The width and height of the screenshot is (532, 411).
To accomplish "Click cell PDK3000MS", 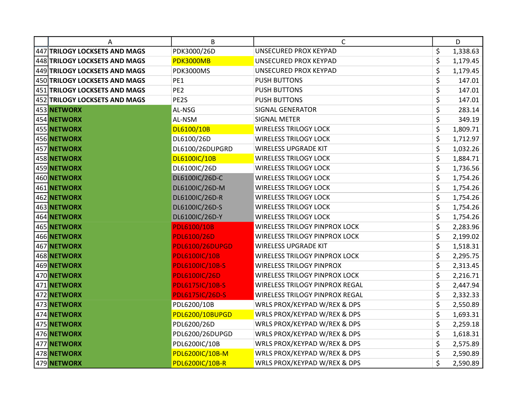I will click(x=213, y=71).
